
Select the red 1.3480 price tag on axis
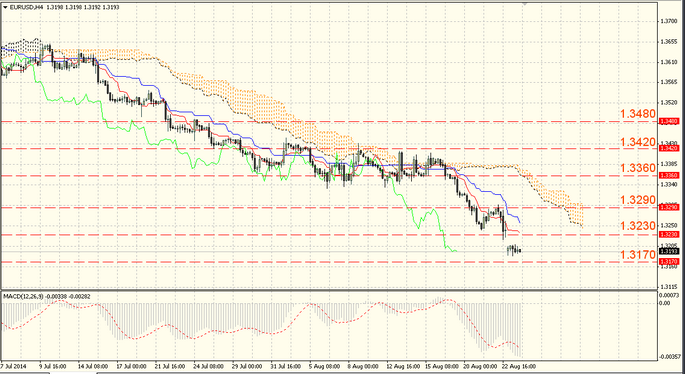[x=668, y=121]
